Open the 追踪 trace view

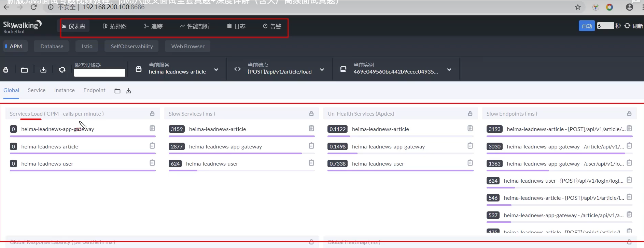153,26
